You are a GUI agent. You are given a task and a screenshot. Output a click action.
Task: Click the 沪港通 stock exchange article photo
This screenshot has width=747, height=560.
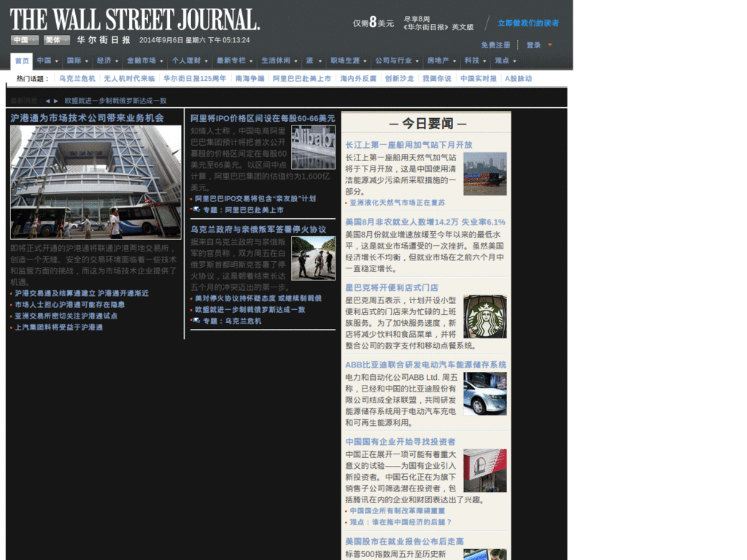pos(94,182)
